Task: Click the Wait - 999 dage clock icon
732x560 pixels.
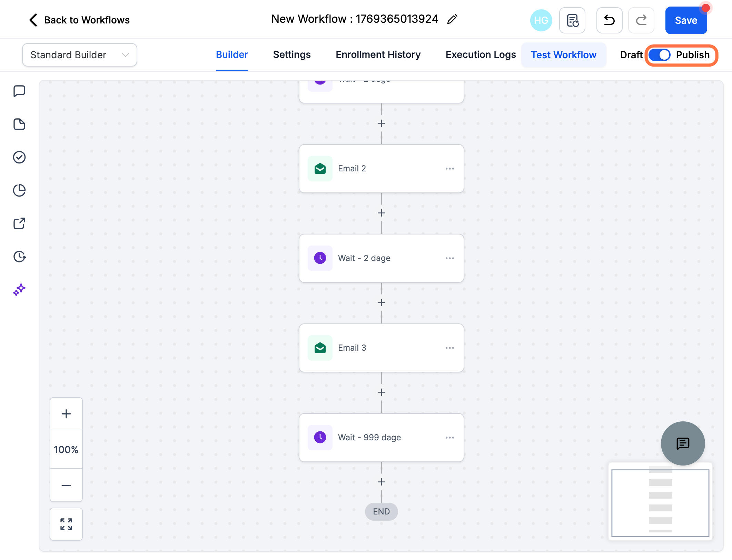Action: point(320,438)
